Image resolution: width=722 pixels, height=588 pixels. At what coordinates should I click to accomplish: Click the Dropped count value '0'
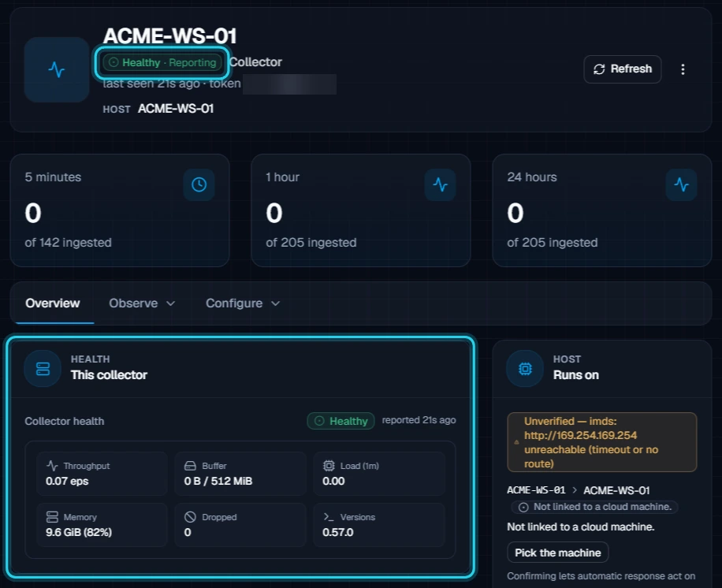(x=188, y=532)
